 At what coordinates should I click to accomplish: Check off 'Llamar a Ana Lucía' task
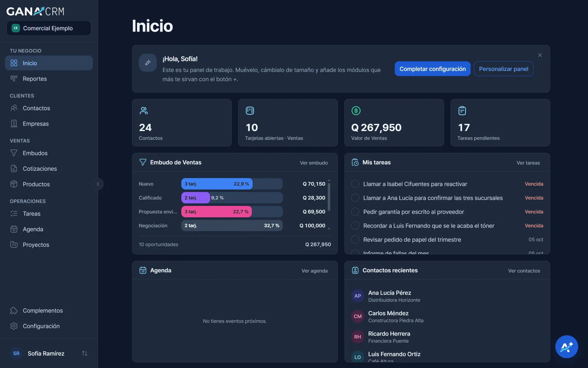coord(355,198)
